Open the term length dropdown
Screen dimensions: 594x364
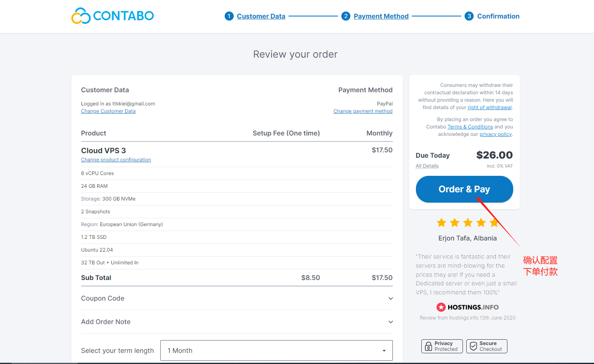[x=277, y=350]
